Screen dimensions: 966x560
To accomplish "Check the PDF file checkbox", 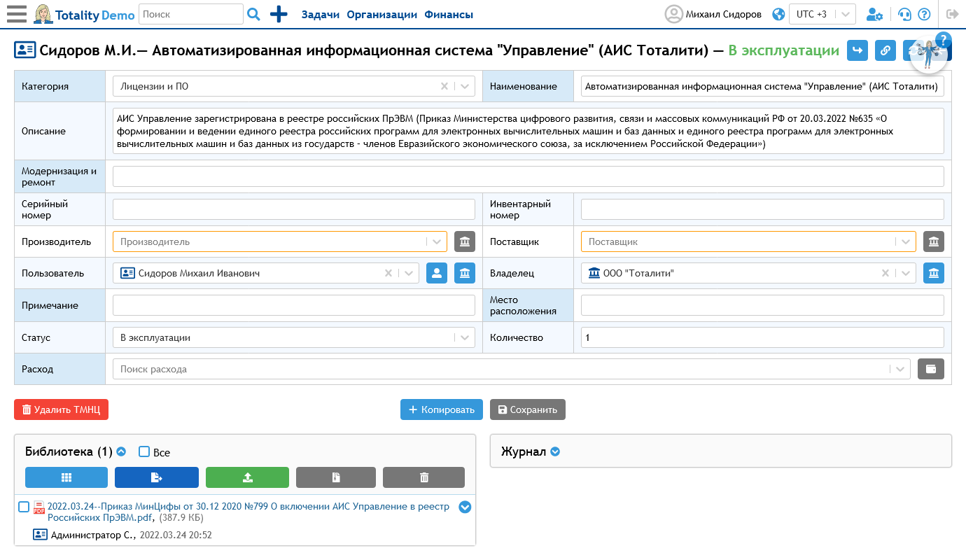I will point(24,506).
